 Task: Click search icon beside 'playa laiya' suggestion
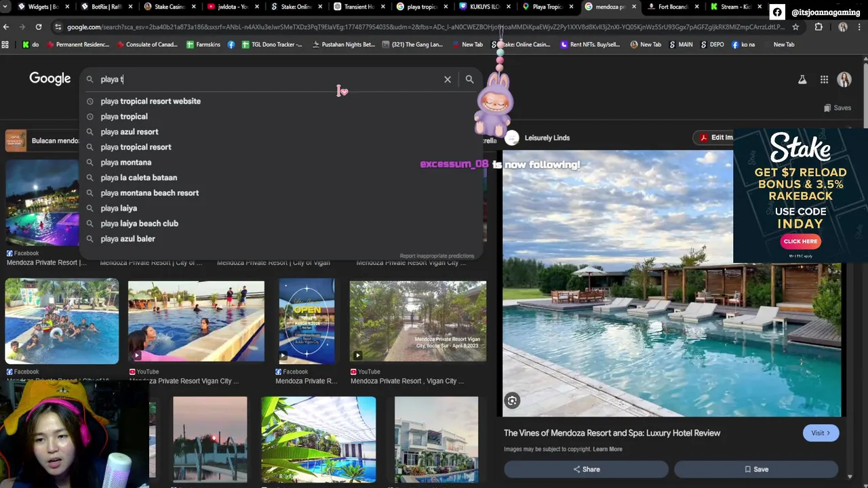pyautogui.click(x=90, y=208)
